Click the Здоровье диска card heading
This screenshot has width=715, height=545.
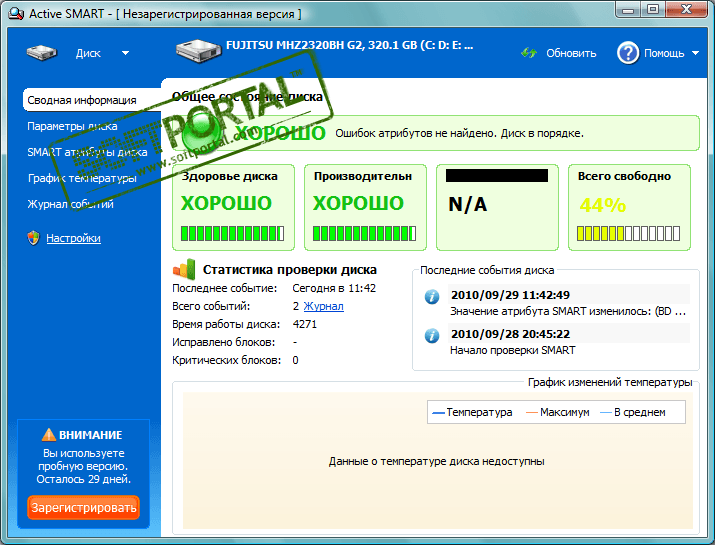229,176
